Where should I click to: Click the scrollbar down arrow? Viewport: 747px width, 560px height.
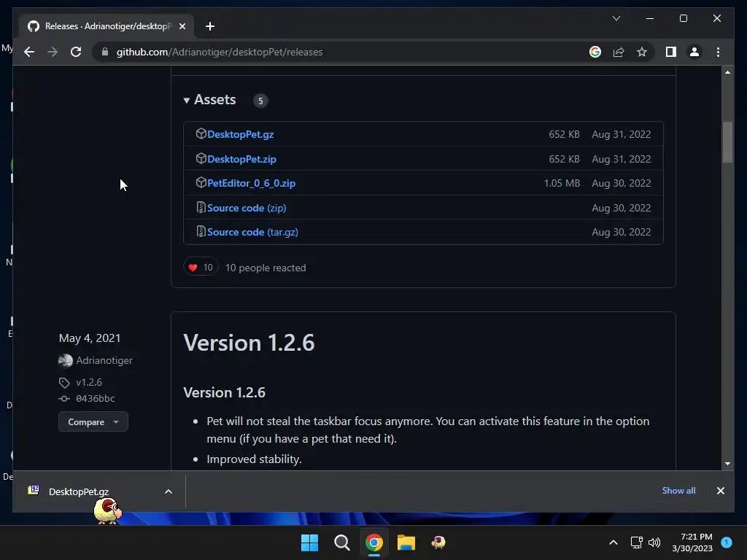click(x=727, y=463)
